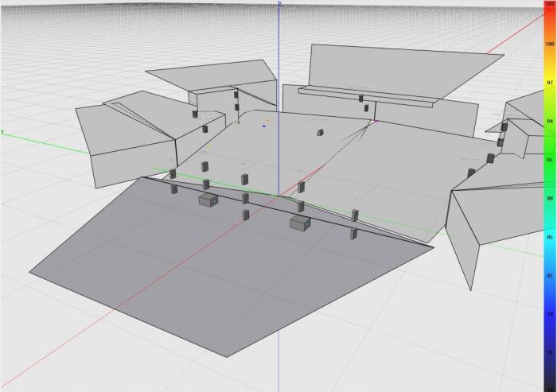Select the 85 cyan level on legend
The image size is (557, 392).
point(549,237)
